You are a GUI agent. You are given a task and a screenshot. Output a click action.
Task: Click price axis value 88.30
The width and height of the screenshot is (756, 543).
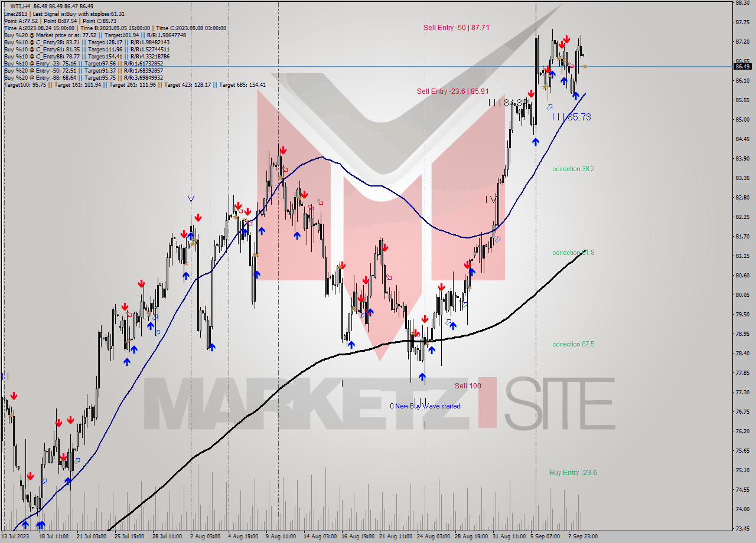pos(742,3)
